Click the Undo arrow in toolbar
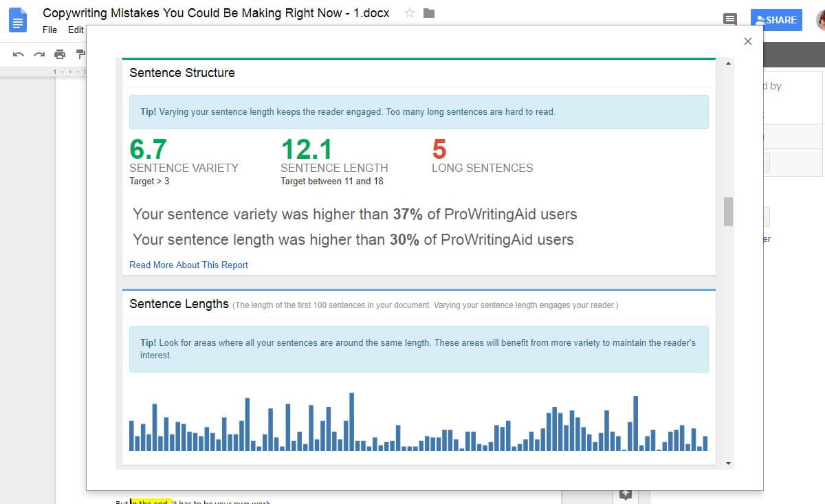 click(x=19, y=54)
